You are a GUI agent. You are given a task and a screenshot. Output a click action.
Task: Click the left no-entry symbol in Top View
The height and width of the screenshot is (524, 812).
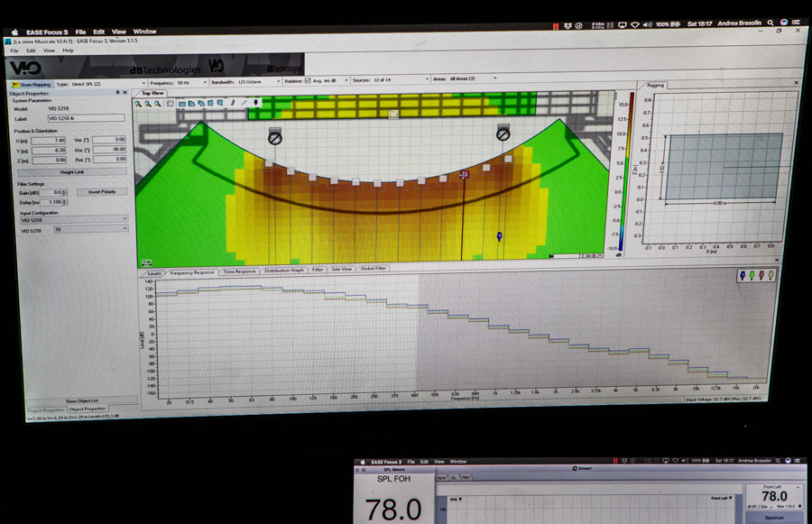tap(275, 138)
